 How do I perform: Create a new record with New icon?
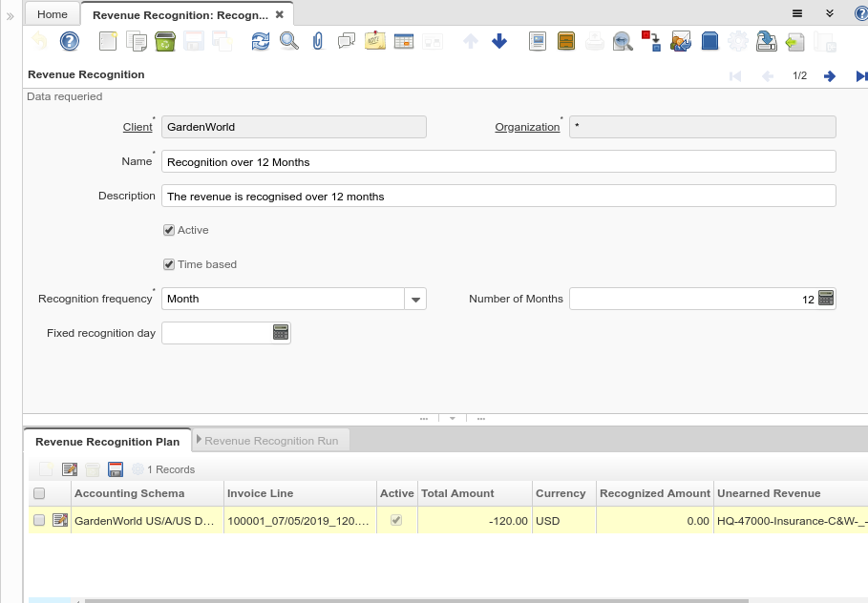108,41
